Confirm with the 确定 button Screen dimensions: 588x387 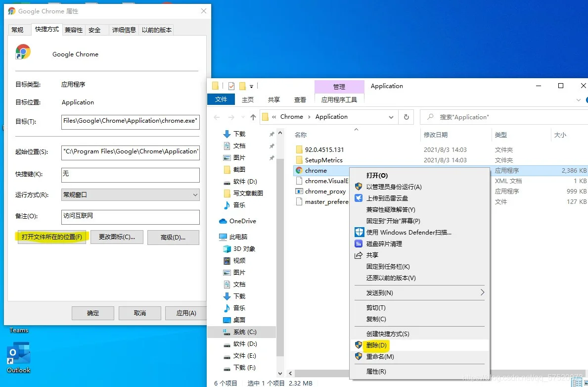tap(93, 313)
